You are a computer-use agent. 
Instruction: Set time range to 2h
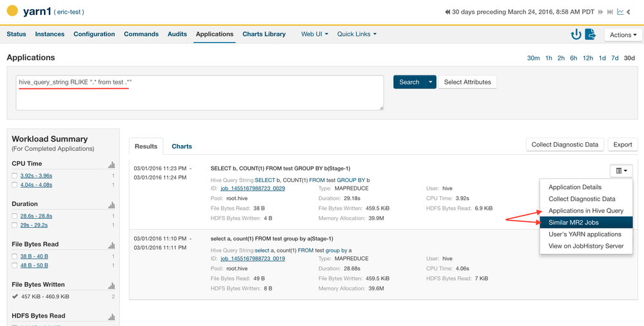click(x=561, y=58)
